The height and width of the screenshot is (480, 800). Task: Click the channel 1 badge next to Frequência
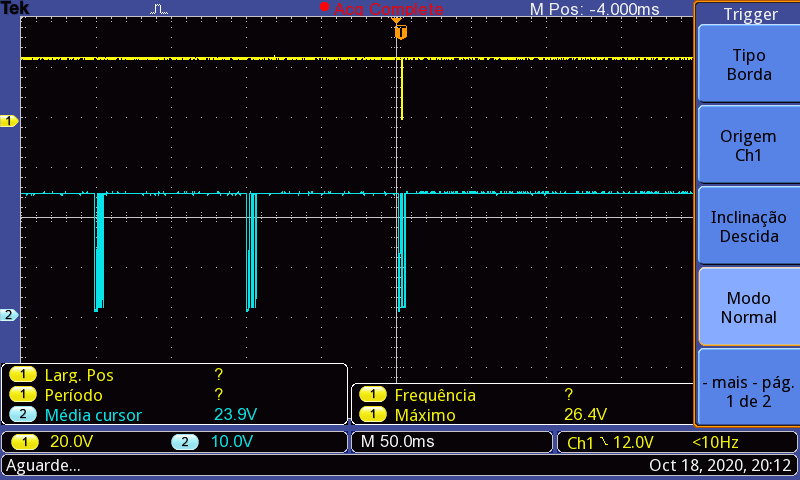(373, 395)
